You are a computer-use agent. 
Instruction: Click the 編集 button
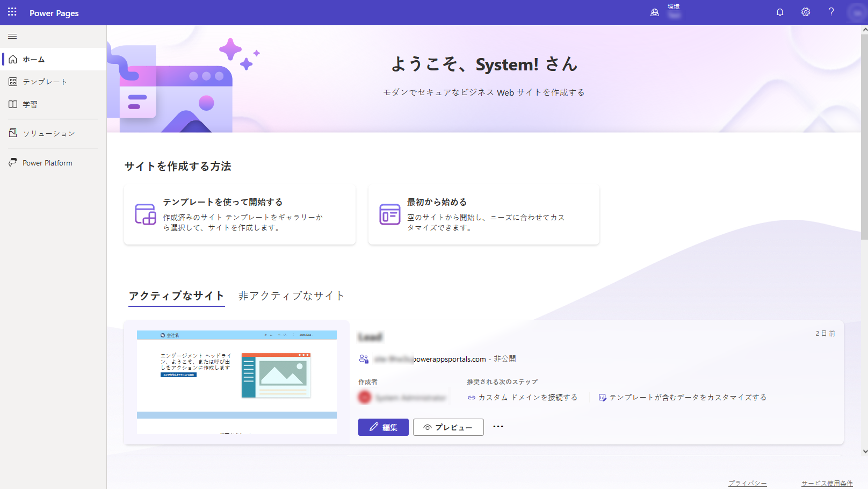click(384, 427)
